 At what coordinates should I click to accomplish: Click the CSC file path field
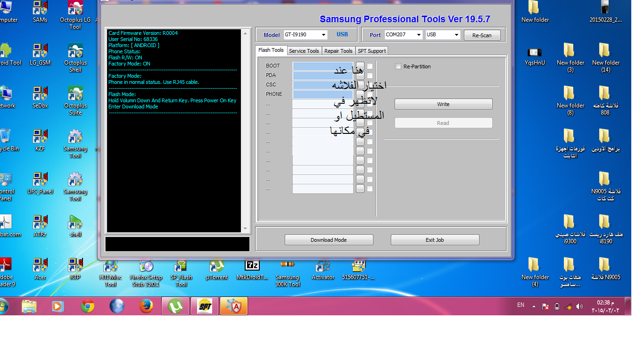tap(322, 85)
